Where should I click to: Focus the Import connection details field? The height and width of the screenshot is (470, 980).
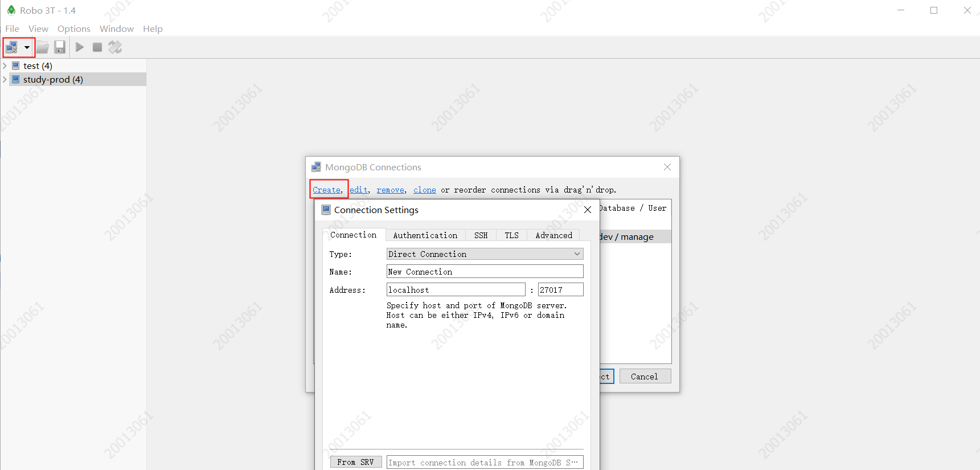tap(485, 462)
